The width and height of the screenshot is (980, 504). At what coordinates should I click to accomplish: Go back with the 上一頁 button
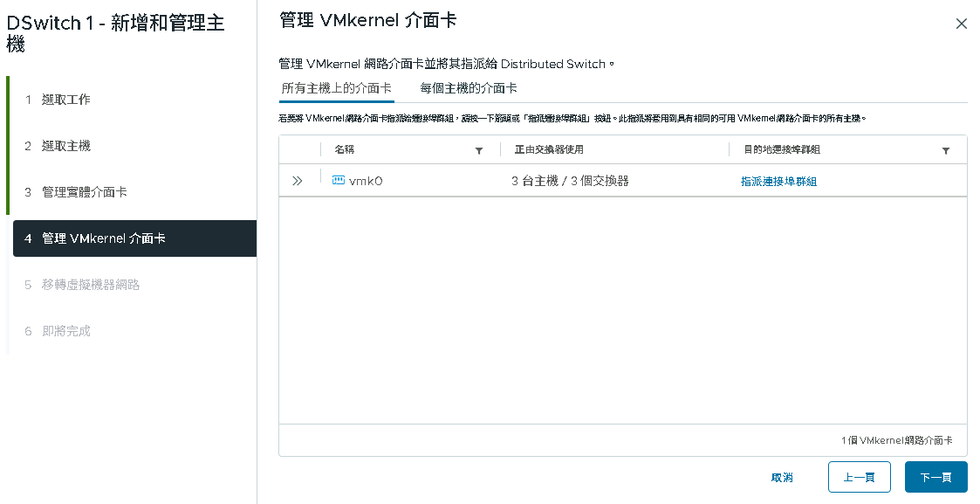859,477
